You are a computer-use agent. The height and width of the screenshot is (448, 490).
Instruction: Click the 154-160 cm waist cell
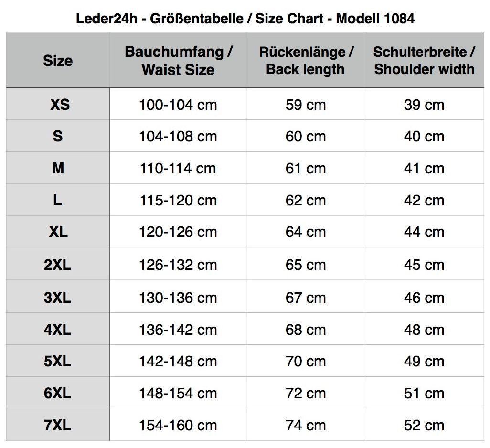click(x=178, y=425)
